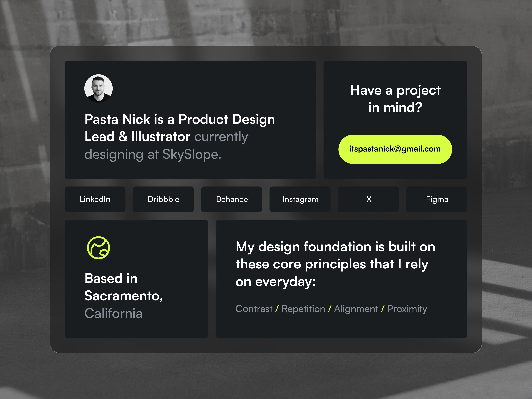Select the "Repetition" principle label
The height and width of the screenshot is (399, 532).
coord(303,309)
